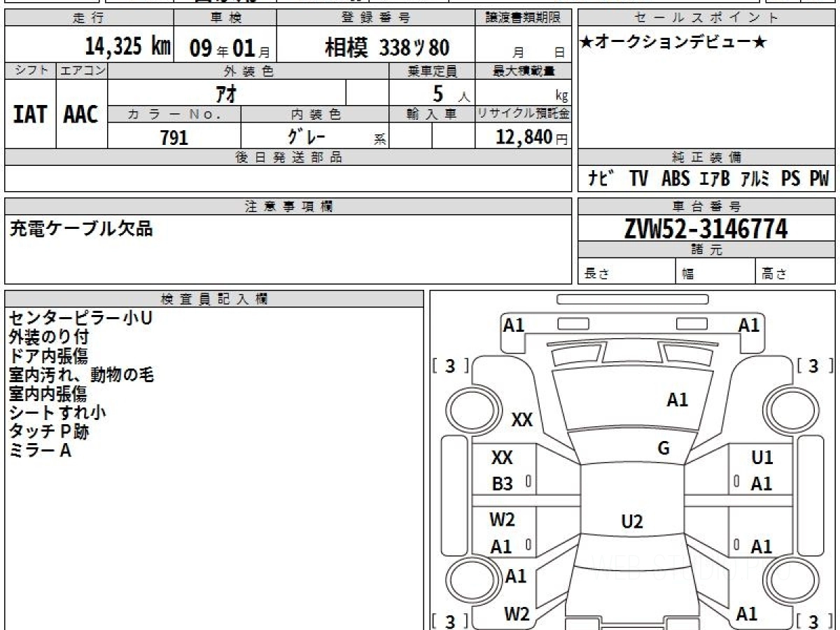Click the A1 mark on the hood
840x630 pixels.
677,400
